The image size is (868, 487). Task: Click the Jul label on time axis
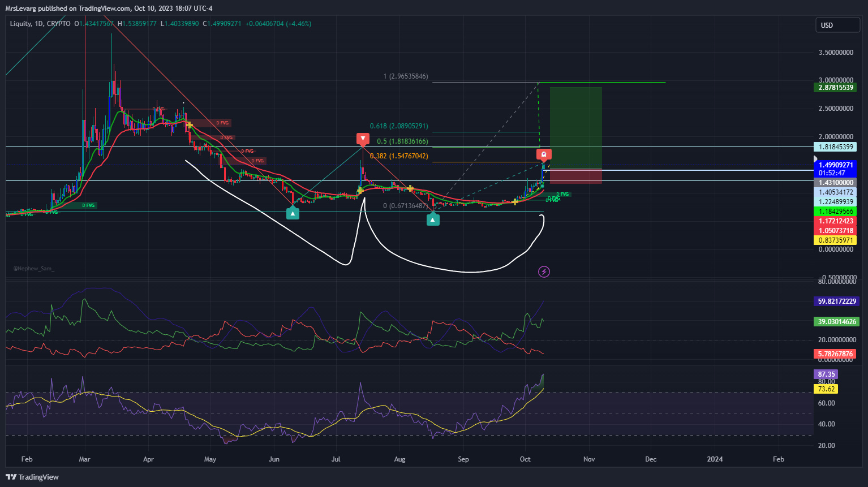coord(336,459)
